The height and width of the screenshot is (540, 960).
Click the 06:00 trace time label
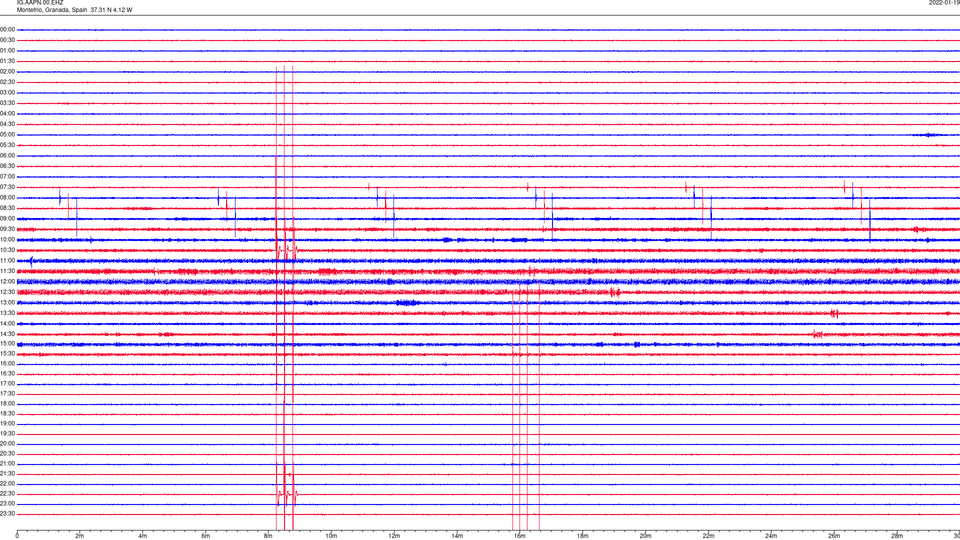tap(8, 156)
